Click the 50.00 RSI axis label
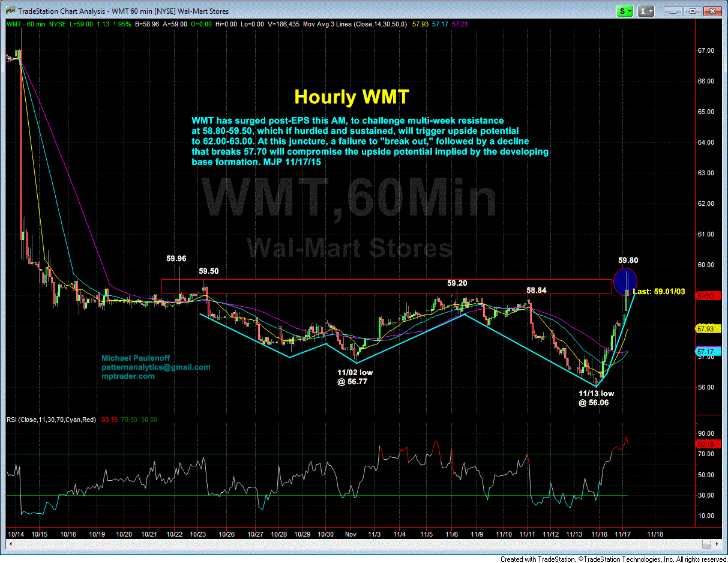Viewport: 728px width, 563px height. pyautogui.click(x=705, y=475)
